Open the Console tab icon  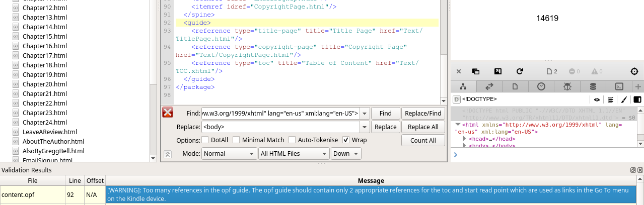pyautogui.click(x=620, y=86)
